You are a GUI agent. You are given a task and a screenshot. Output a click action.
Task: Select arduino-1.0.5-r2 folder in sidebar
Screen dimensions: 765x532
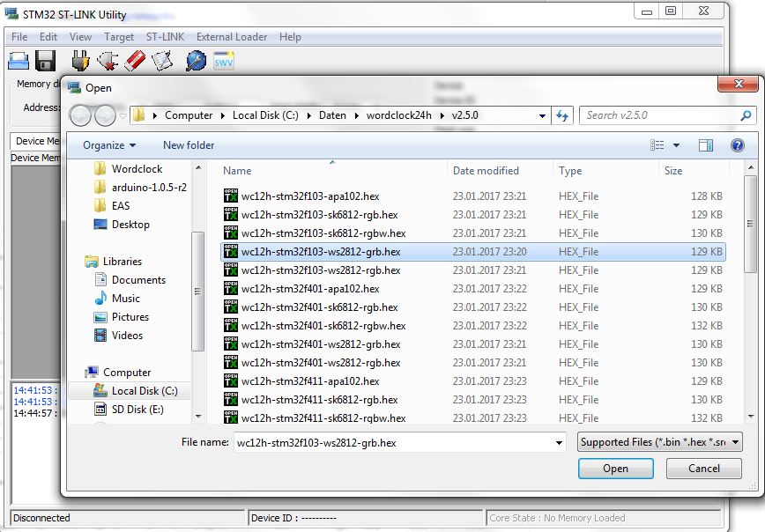(x=149, y=188)
